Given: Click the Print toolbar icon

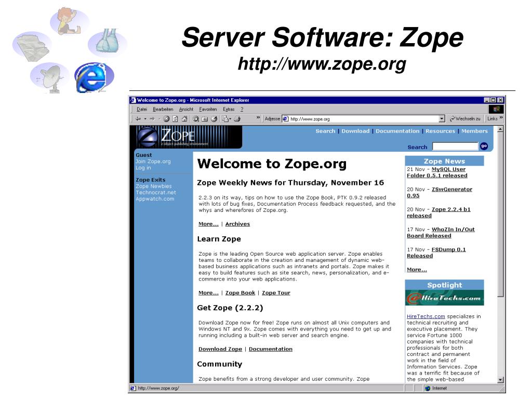Looking at the screenshot, I should coord(237,119).
